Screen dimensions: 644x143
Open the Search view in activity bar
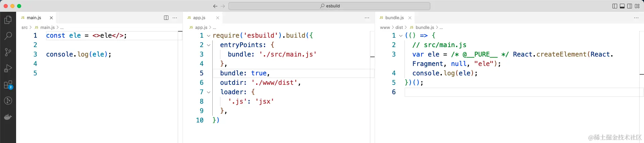click(8, 36)
